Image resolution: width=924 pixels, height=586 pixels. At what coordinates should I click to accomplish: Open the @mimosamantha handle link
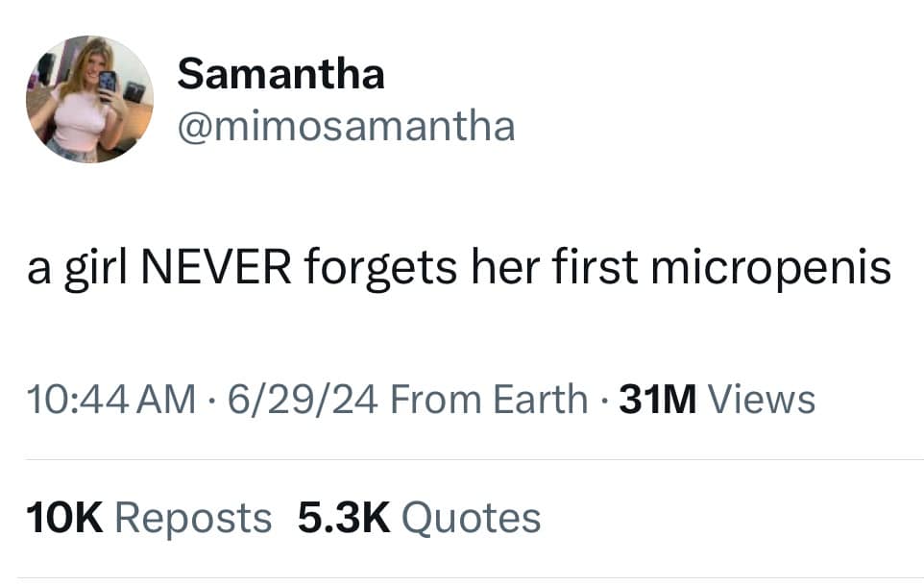346,125
